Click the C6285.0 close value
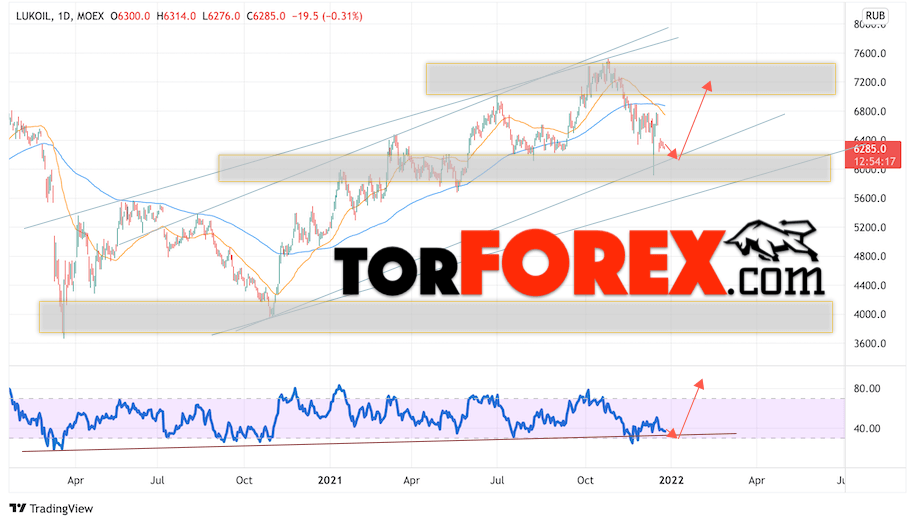Screen dimensions: 915x524 pos(266,16)
